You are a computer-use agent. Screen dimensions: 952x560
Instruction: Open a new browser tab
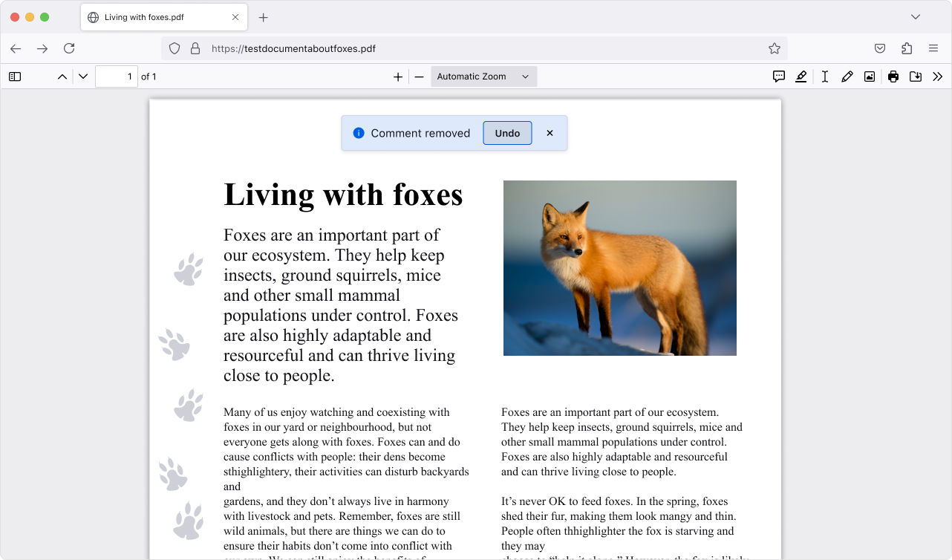click(264, 17)
